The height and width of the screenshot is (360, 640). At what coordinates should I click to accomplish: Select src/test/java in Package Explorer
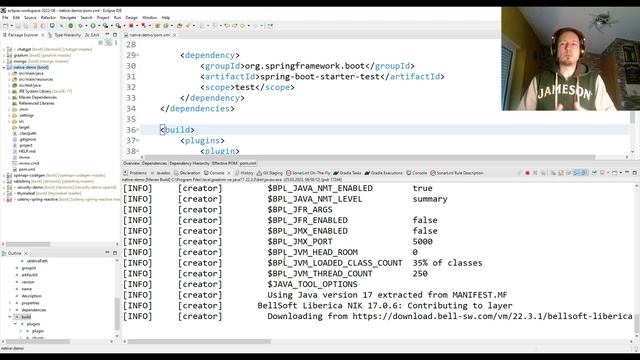29,85
